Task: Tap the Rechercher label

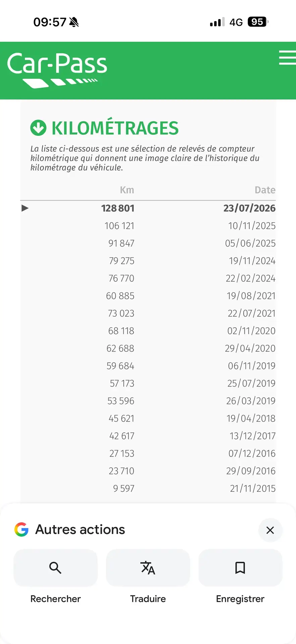Action: (x=56, y=599)
